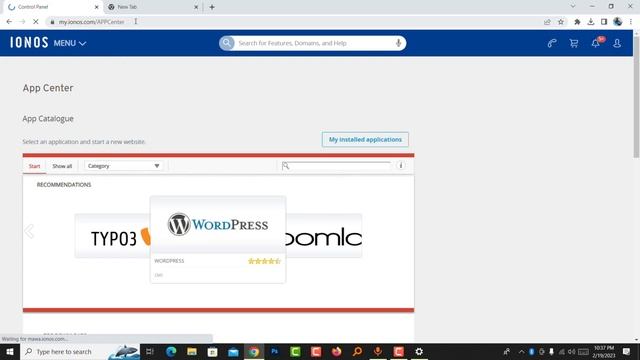Open Photoshop from taskbar

(x=275, y=351)
